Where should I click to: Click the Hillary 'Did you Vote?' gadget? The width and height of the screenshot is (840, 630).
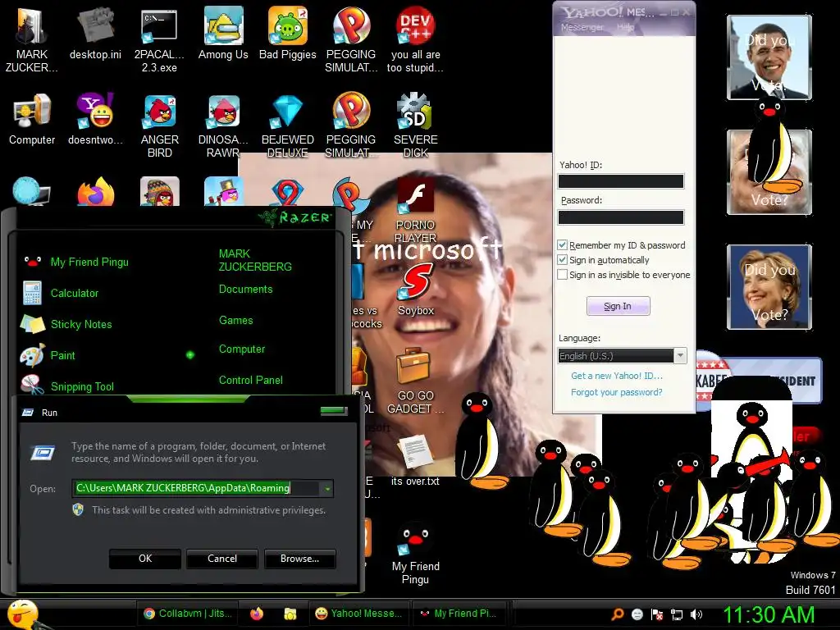coord(769,286)
